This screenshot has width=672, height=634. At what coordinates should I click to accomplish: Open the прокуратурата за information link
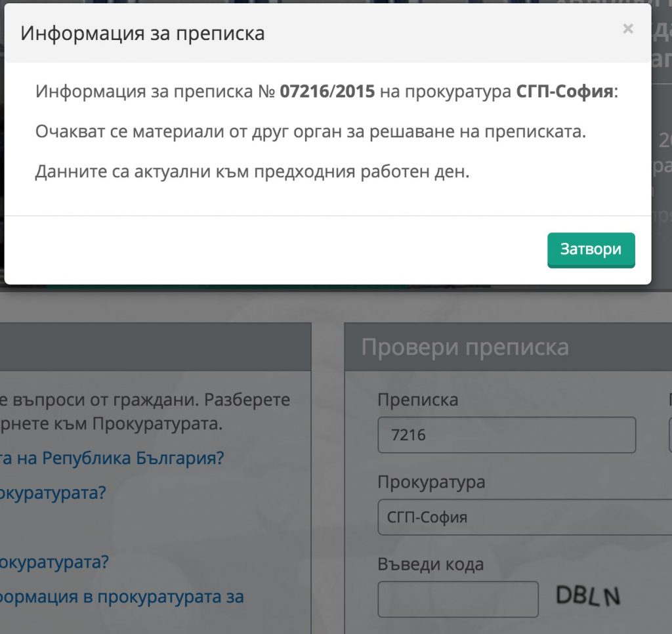click(125, 597)
